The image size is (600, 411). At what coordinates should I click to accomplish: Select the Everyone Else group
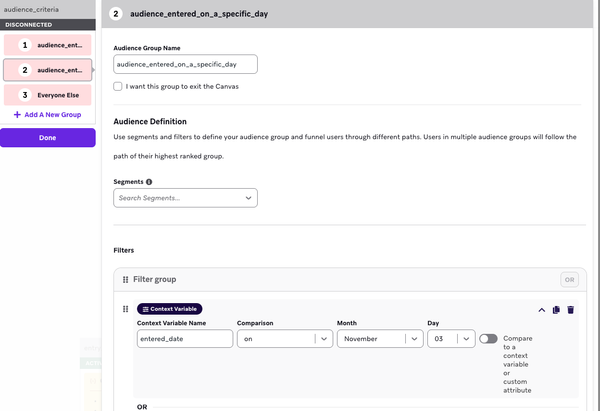47,95
